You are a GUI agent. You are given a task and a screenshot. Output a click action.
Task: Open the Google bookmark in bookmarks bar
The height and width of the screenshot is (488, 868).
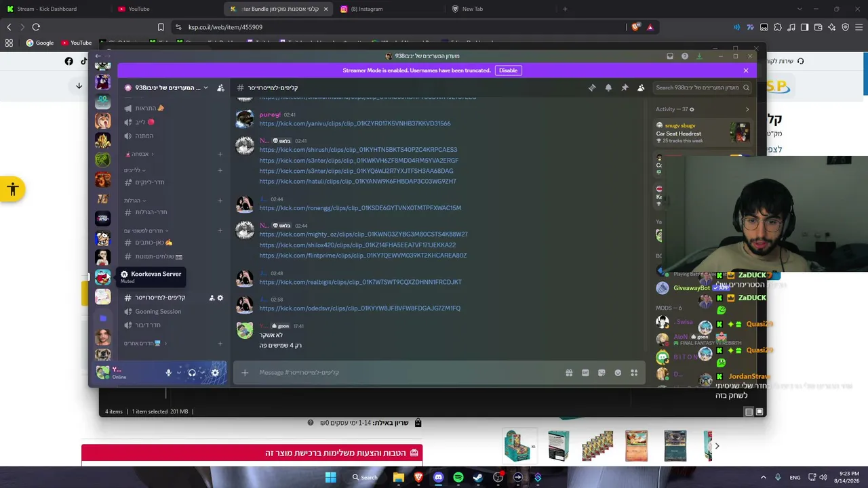tap(40, 43)
